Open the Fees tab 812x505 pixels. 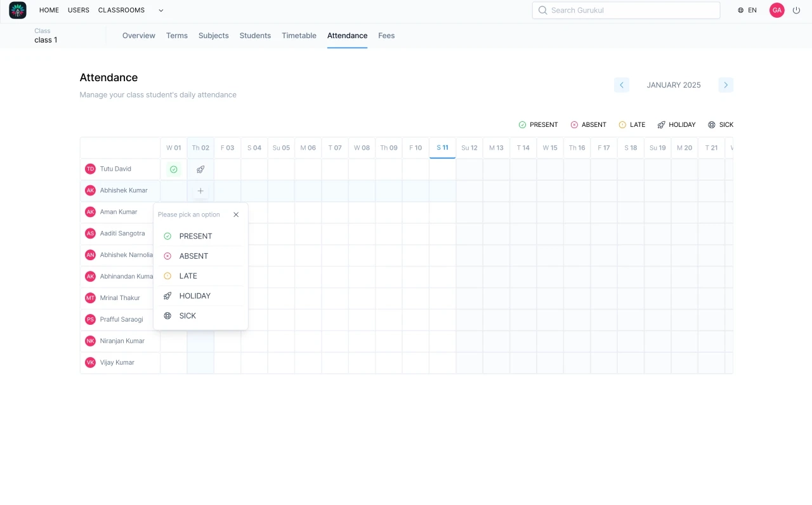point(386,36)
